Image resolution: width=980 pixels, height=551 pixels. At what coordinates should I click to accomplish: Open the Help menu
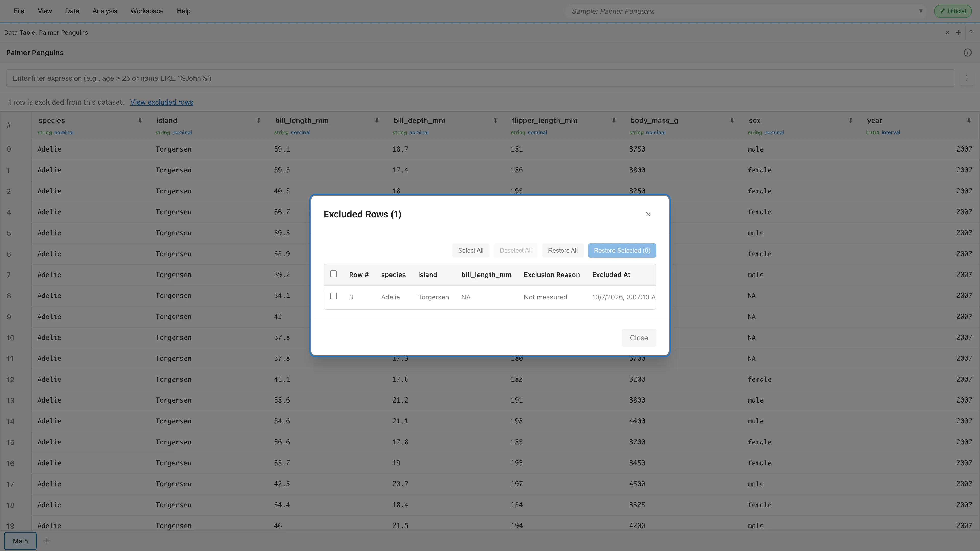click(x=183, y=11)
